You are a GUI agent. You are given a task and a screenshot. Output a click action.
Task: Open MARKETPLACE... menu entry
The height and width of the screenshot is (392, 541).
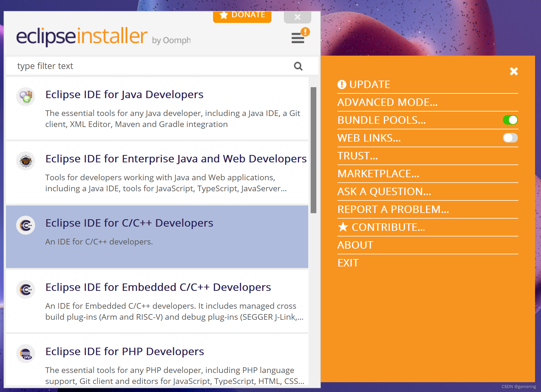[x=378, y=174]
